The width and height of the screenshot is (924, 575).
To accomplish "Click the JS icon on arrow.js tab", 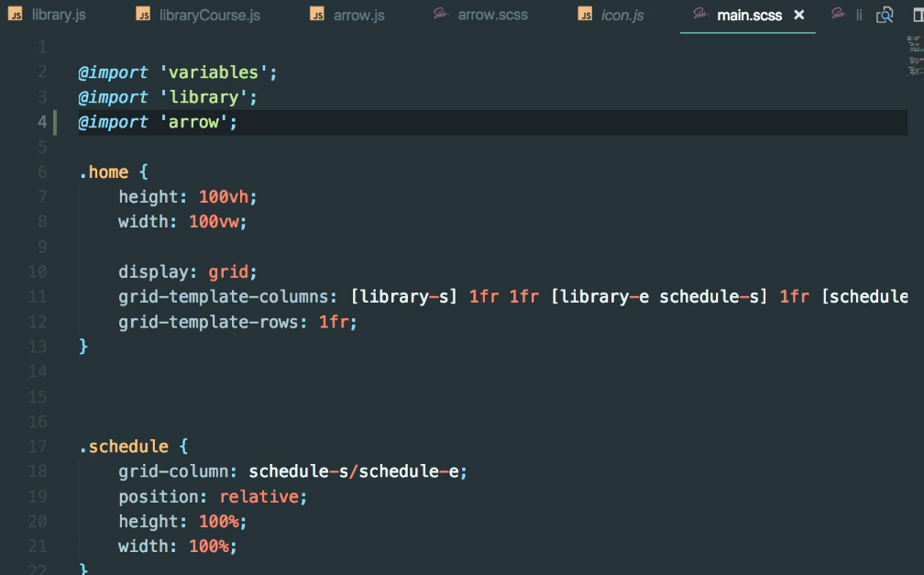I will click(316, 15).
